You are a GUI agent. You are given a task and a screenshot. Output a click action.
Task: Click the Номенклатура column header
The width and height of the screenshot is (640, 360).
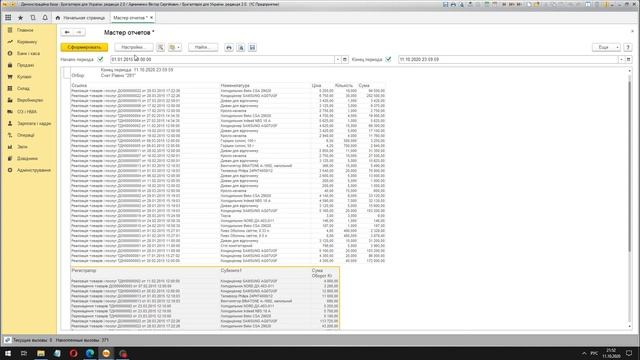point(235,86)
